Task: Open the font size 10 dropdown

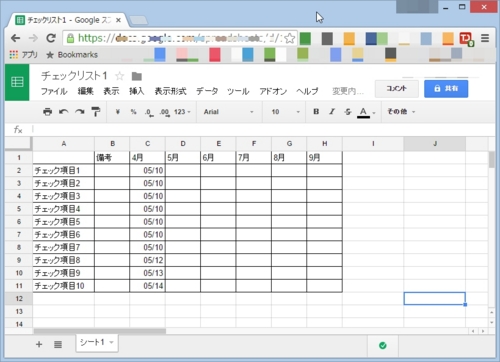Action: pyautogui.click(x=285, y=112)
